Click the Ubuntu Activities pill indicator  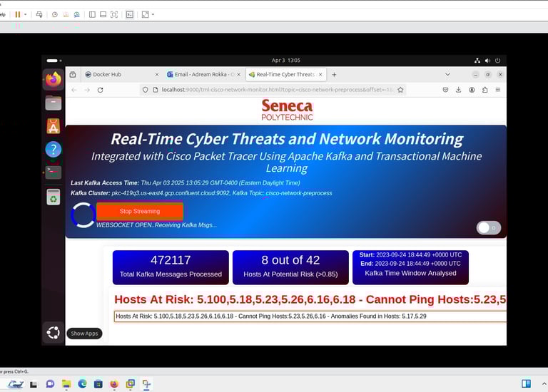(54, 61)
